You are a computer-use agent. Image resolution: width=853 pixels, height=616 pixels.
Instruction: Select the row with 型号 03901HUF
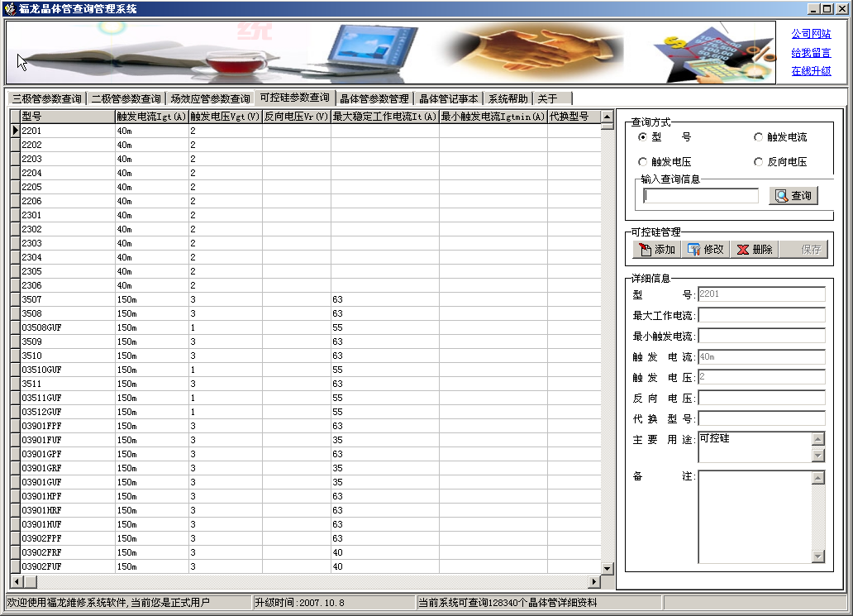pyautogui.click(x=306, y=524)
